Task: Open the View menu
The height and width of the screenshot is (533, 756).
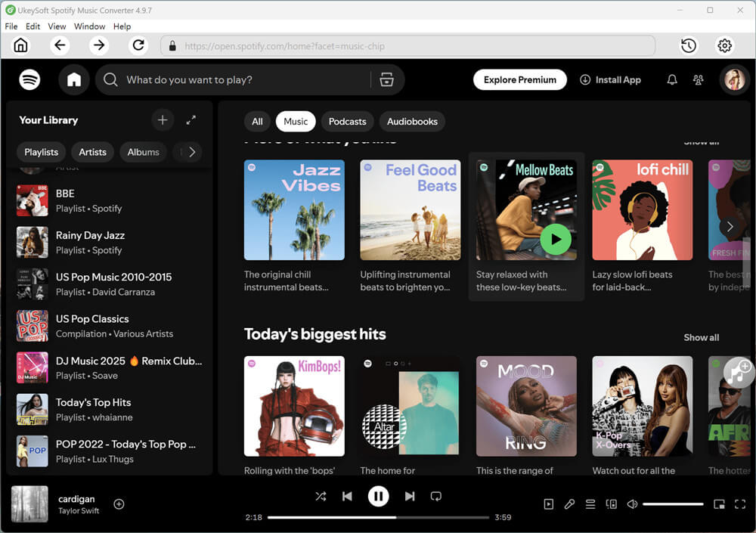Action: [x=57, y=26]
